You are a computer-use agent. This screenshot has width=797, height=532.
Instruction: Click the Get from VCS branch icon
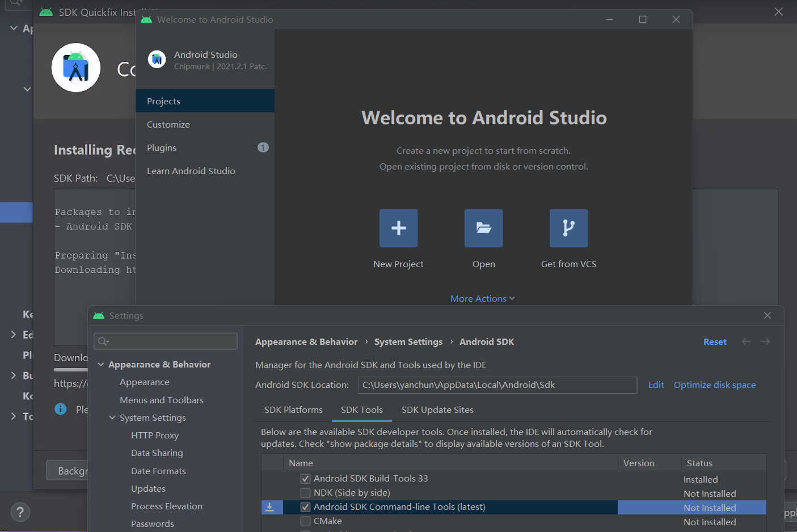click(x=568, y=228)
